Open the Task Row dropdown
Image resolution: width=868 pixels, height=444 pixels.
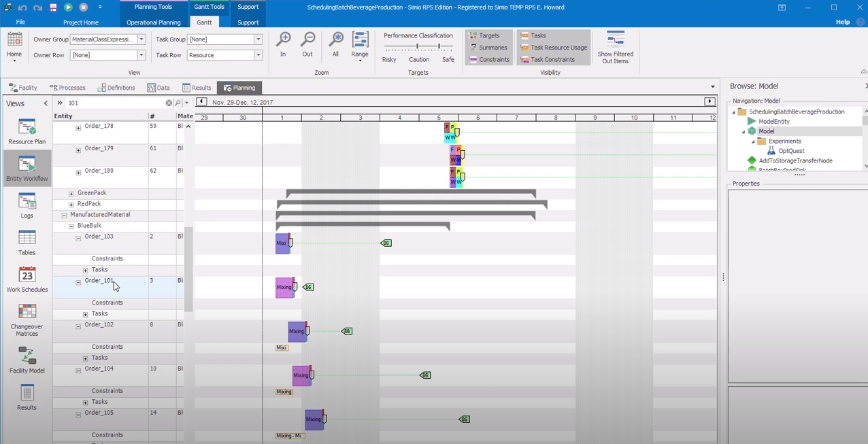[258, 55]
